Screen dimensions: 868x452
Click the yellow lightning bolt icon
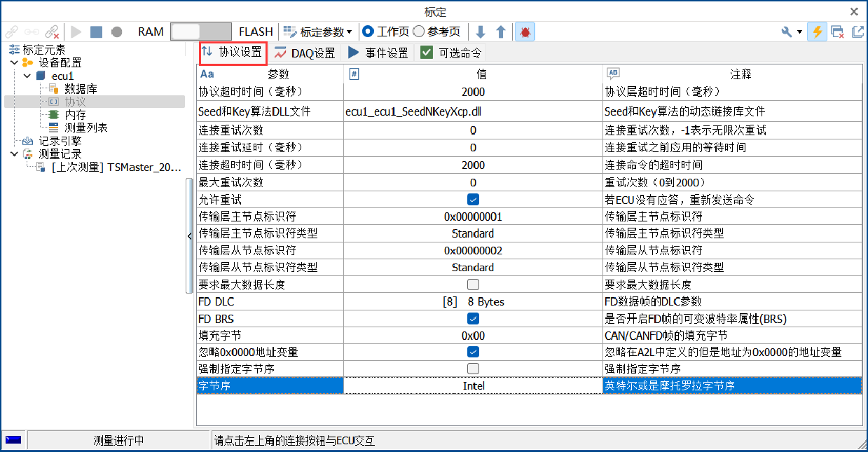coord(816,32)
